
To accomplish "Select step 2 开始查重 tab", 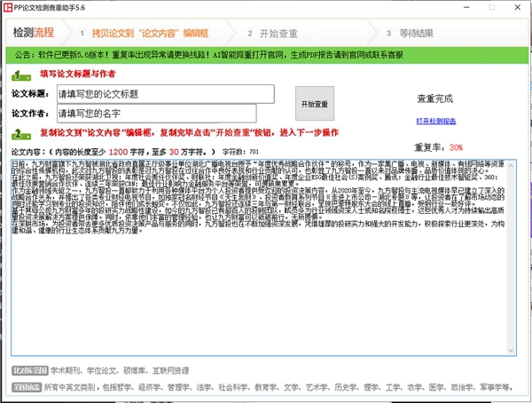I will tap(278, 34).
